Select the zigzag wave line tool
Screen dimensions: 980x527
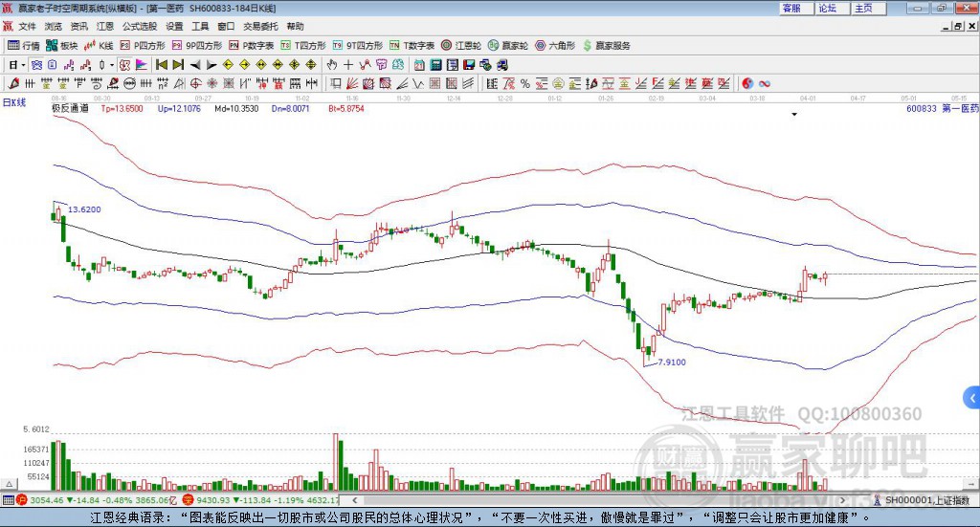418,83
